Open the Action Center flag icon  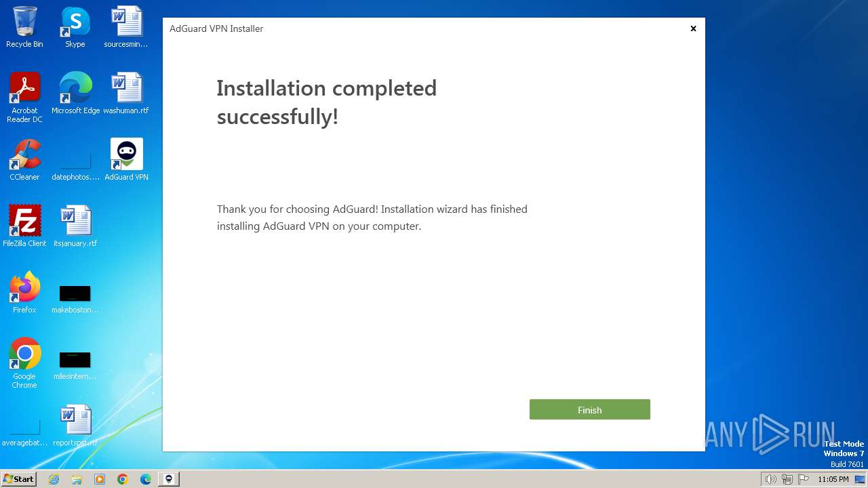click(804, 479)
